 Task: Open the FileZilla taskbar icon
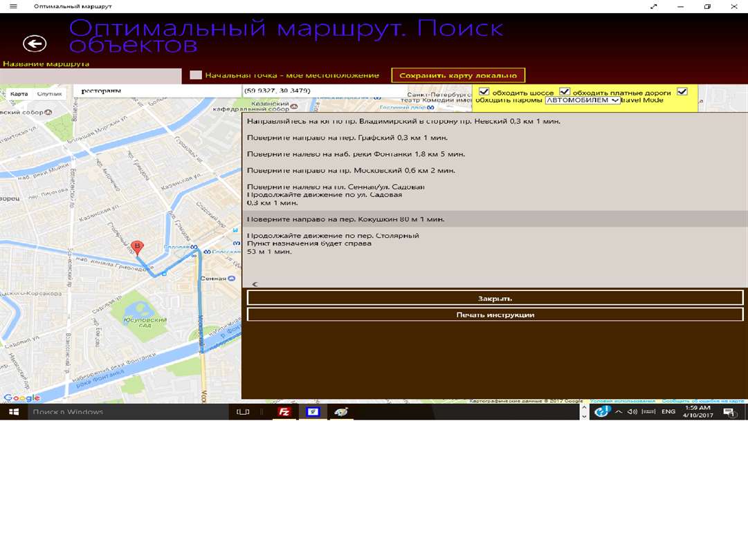(x=285, y=412)
